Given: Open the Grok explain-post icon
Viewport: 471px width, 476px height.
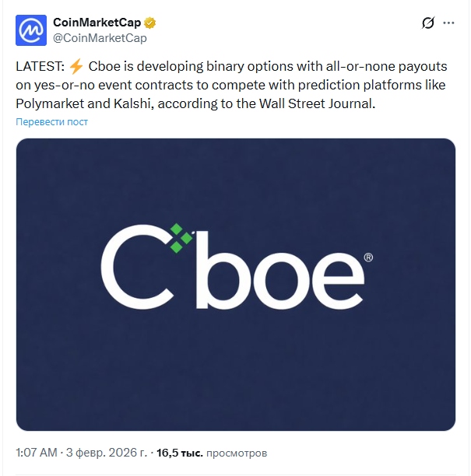Looking at the screenshot, I should coord(427,23).
